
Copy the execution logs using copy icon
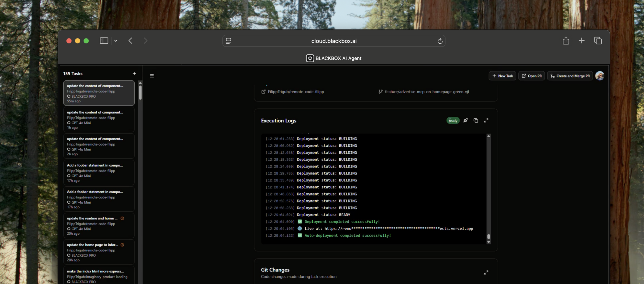(476, 120)
